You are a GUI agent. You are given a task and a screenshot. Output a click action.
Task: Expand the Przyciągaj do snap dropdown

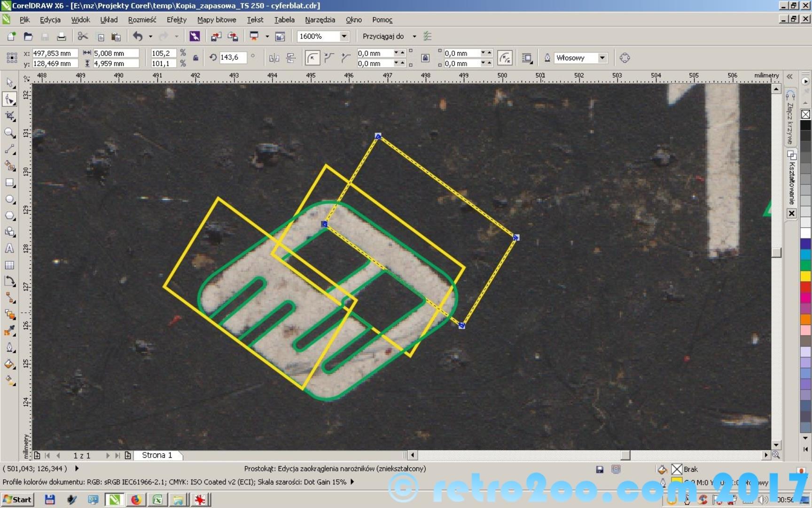click(x=414, y=36)
